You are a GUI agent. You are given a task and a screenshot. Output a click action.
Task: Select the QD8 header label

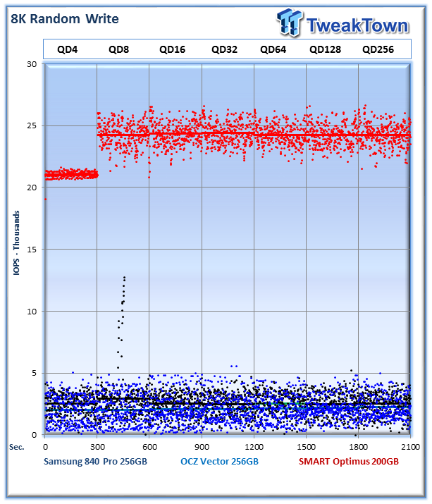click(x=118, y=49)
